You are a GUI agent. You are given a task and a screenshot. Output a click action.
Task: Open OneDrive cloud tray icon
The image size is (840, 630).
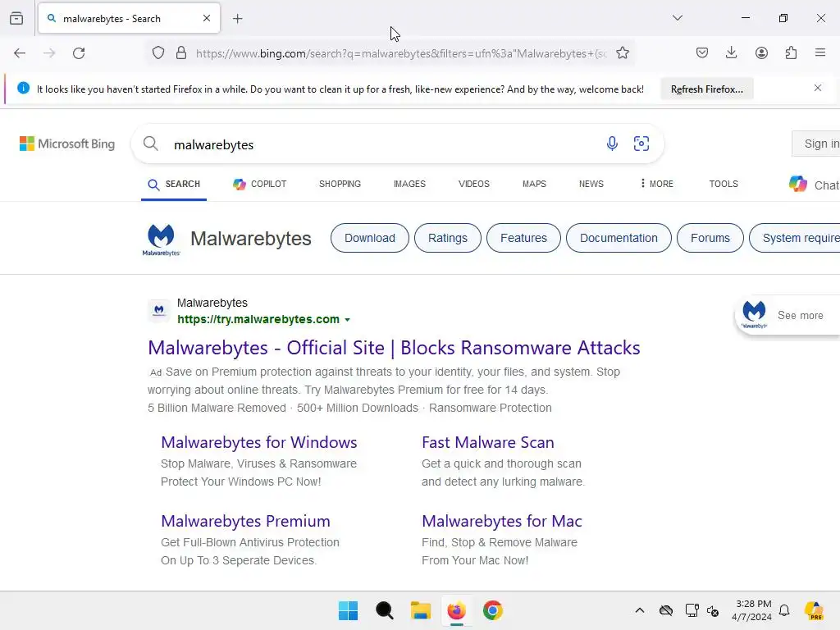coord(666,610)
